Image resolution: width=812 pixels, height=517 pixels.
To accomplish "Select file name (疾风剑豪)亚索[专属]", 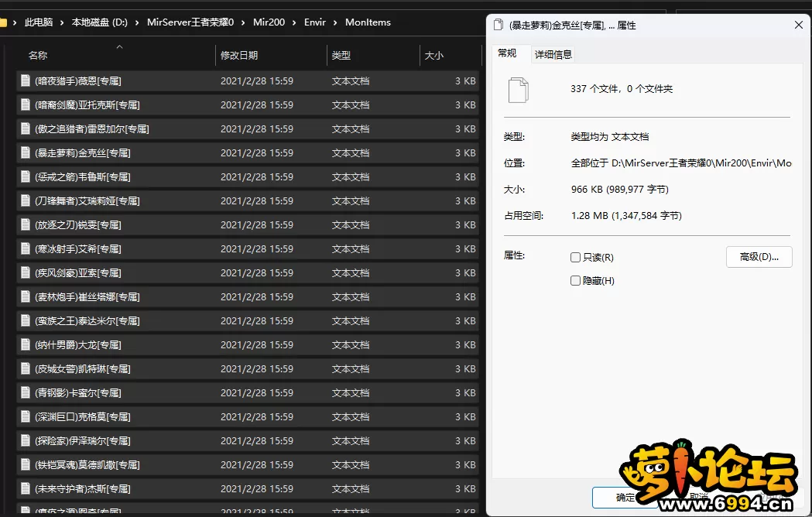I will click(x=78, y=273).
